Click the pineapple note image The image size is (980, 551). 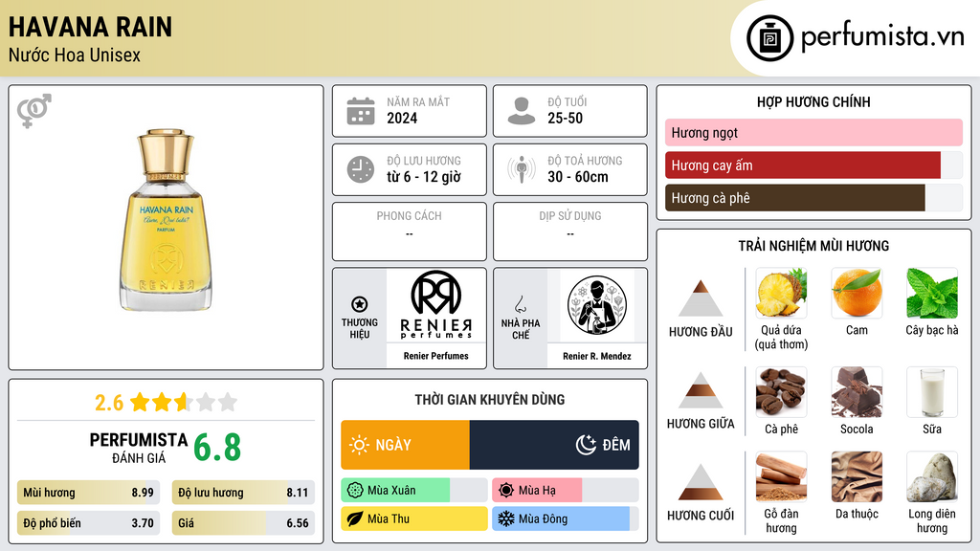[x=781, y=293]
